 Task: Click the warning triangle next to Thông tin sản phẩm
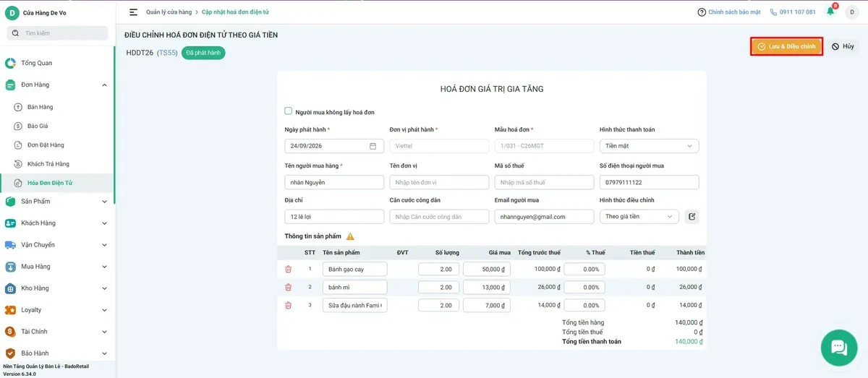click(350, 236)
